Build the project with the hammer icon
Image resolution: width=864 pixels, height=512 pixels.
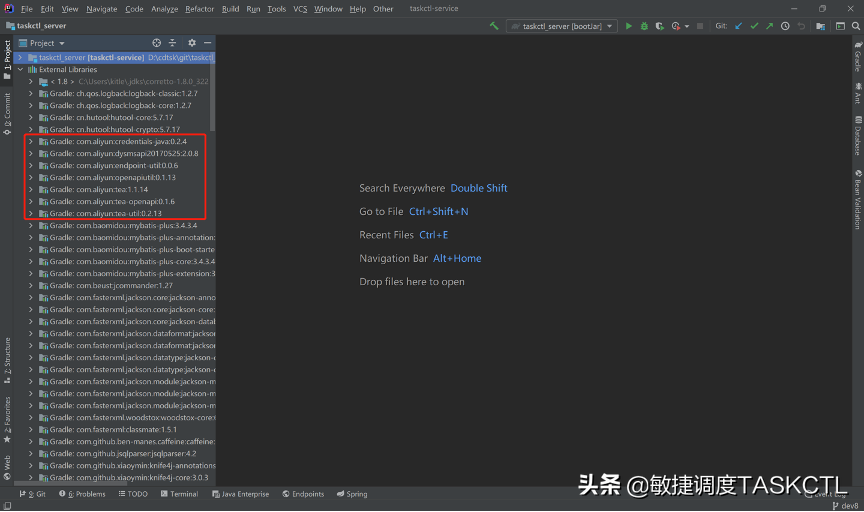pyautogui.click(x=494, y=26)
